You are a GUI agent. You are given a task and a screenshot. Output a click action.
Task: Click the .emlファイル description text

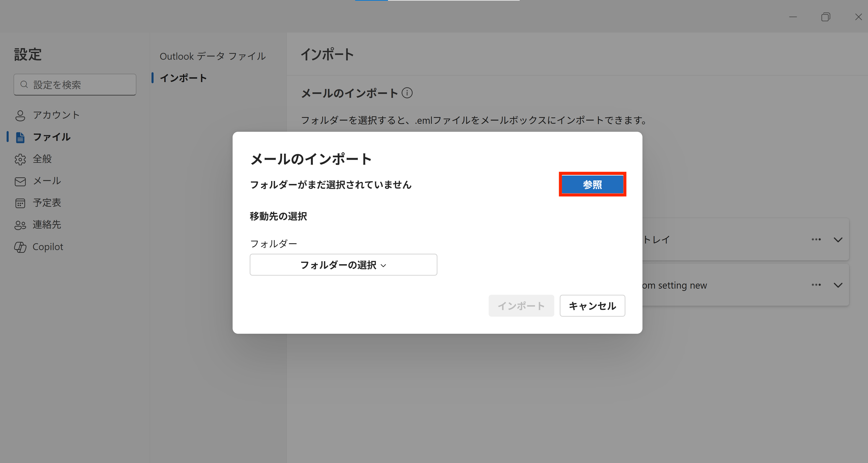(473, 120)
